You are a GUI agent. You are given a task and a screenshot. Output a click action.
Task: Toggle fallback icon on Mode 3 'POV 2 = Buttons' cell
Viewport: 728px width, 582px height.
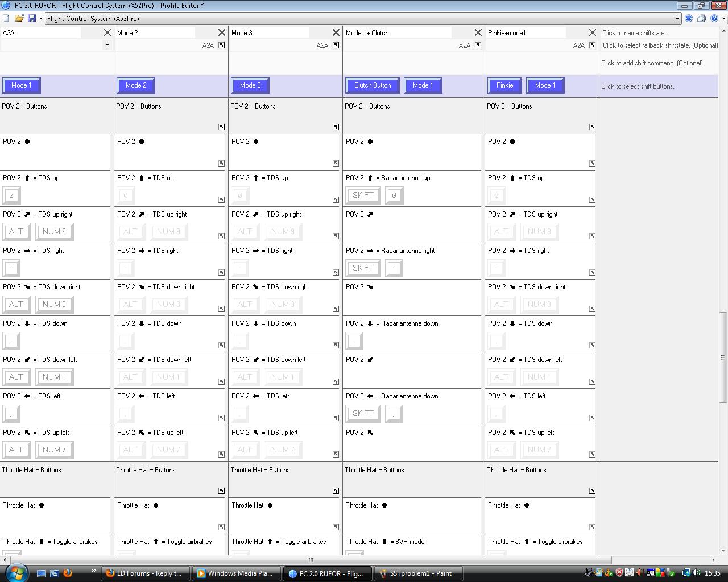click(x=336, y=127)
